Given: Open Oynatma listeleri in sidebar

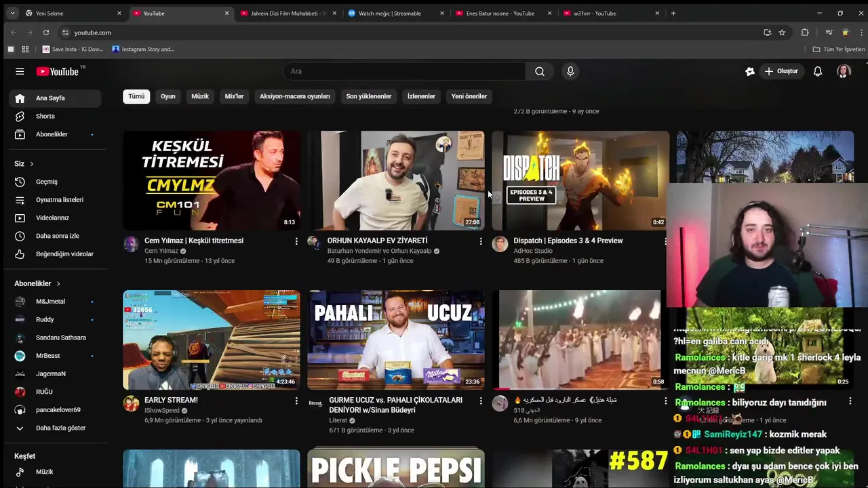Looking at the screenshot, I should [x=55, y=200].
